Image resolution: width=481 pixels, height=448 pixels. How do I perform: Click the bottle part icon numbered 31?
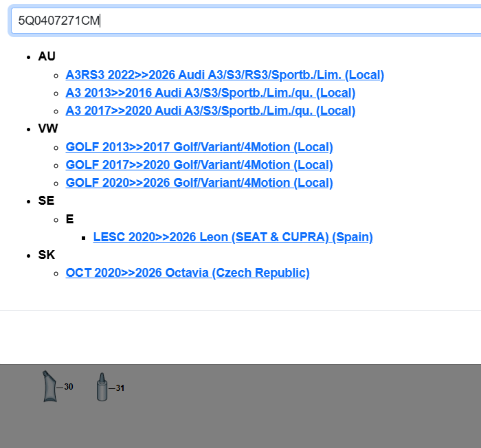coord(102,388)
